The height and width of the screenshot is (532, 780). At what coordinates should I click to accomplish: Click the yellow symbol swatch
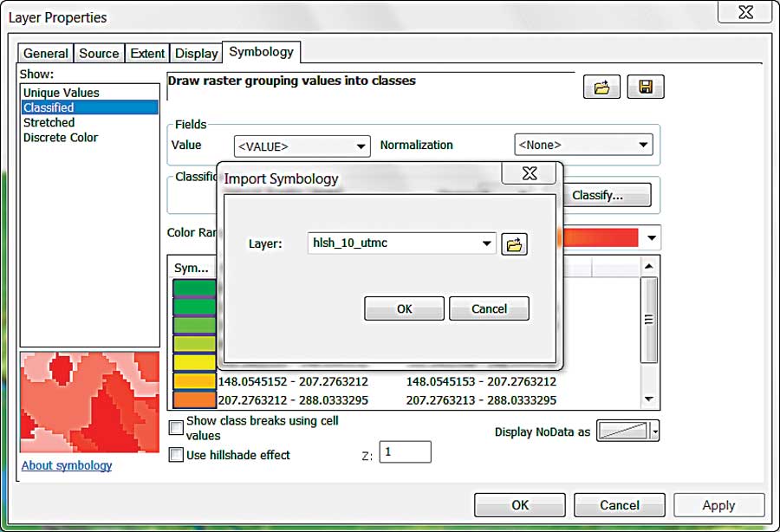[194, 362]
